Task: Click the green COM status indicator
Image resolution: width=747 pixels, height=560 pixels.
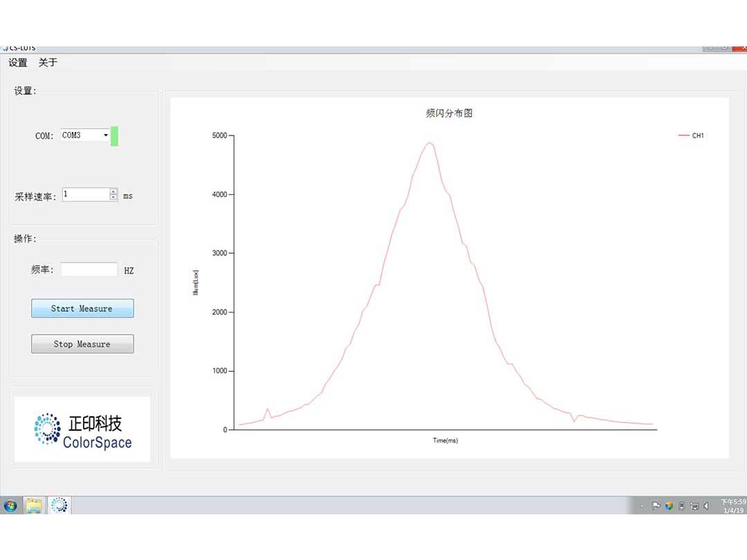Action: [x=115, y=136]
